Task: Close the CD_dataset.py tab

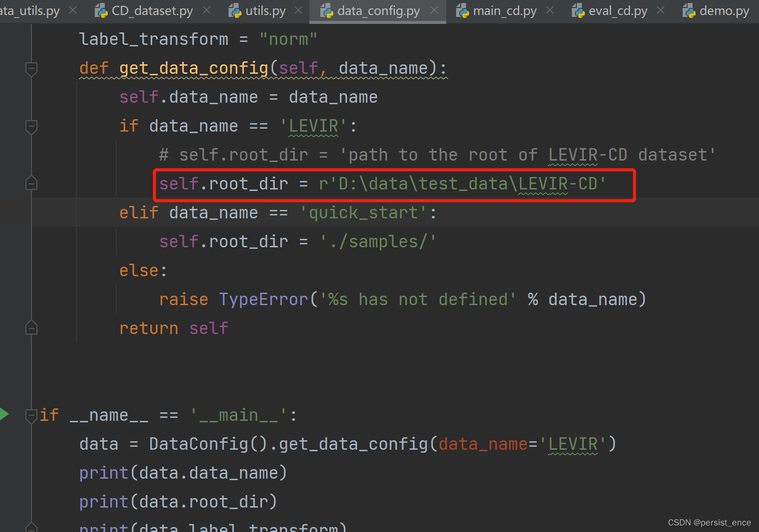Action: pyautogui.click(x=207, y=10)
